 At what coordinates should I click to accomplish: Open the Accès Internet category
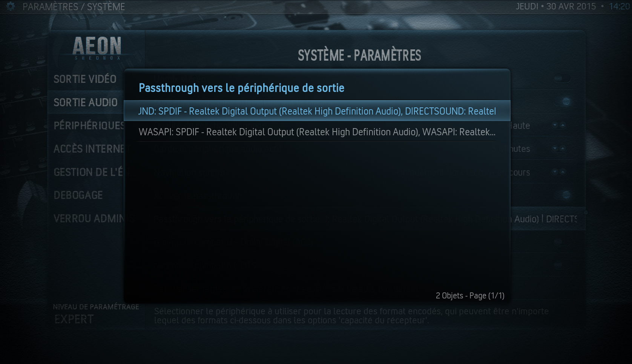point(89,149)
